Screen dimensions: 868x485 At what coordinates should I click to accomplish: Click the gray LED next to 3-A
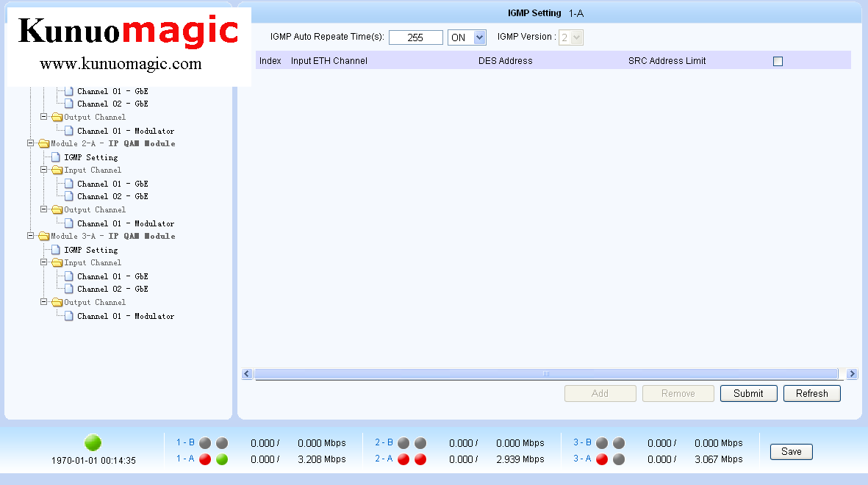coord(619,459)
